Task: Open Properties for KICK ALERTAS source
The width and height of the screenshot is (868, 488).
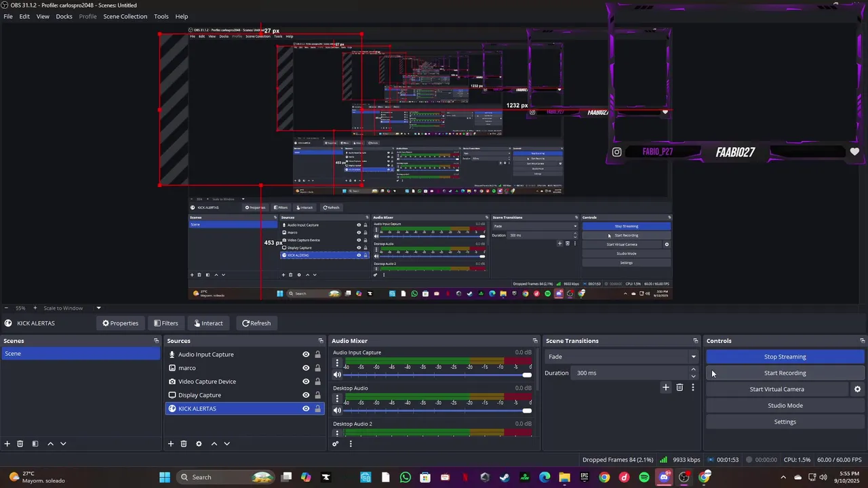Action: tap(121, 323)
